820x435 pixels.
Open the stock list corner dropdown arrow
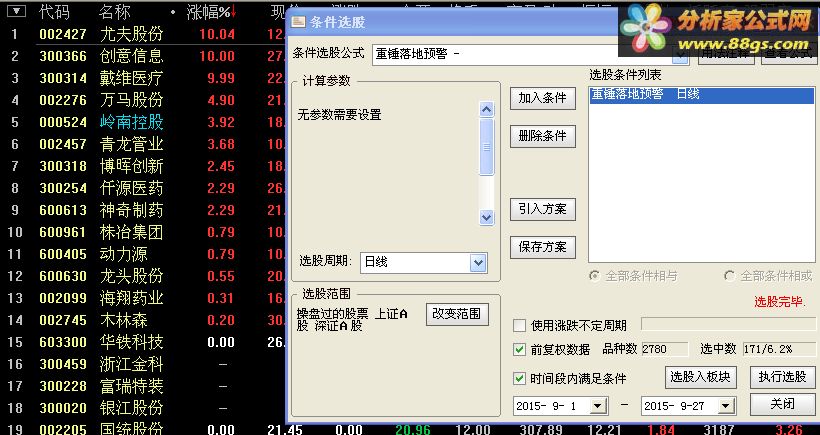16,11
